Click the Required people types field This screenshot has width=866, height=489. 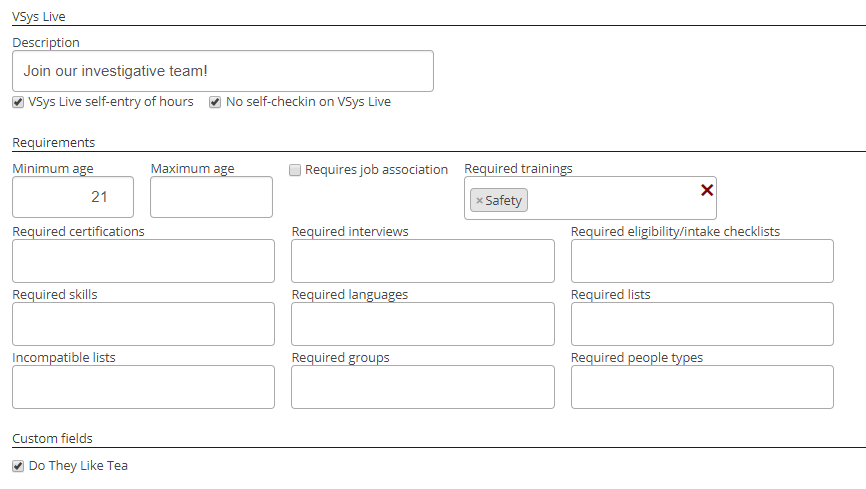tap(701, 387)
